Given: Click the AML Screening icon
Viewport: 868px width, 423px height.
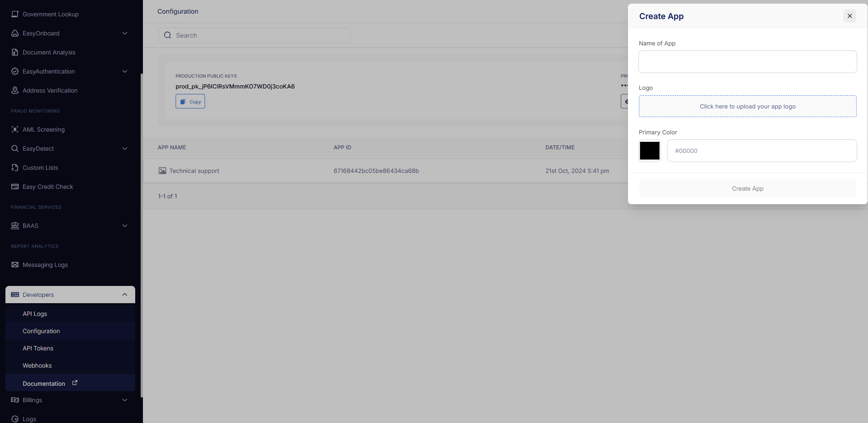Looking at the screenshot, I should [15, 129].
